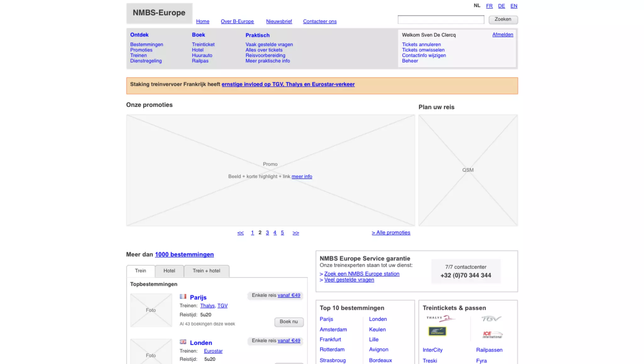Click the Eurostar logo icon

click(437, 331)
